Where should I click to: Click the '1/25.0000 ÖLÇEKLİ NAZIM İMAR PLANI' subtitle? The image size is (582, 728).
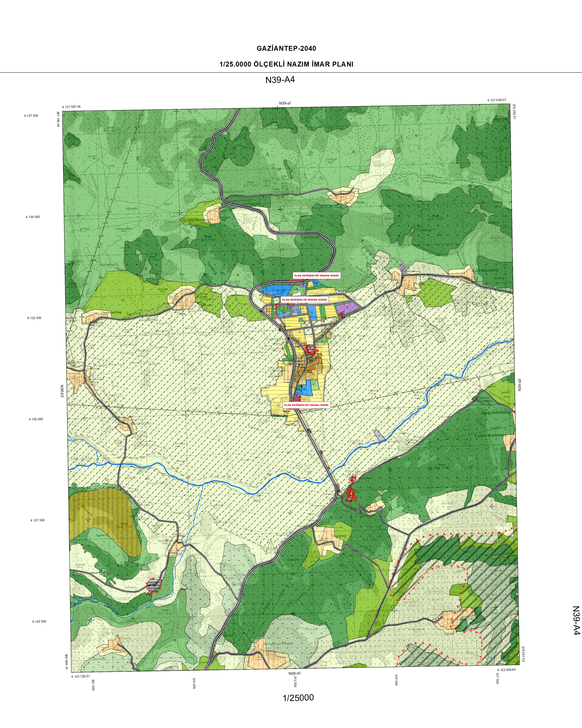coord(286,64)
